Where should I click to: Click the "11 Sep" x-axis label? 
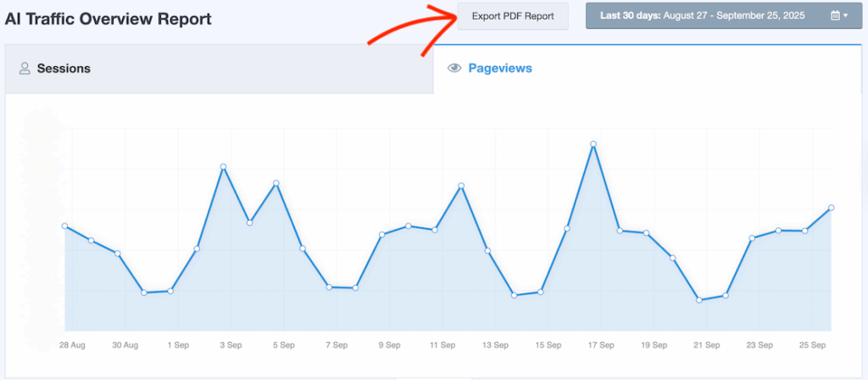coord(442,345)
